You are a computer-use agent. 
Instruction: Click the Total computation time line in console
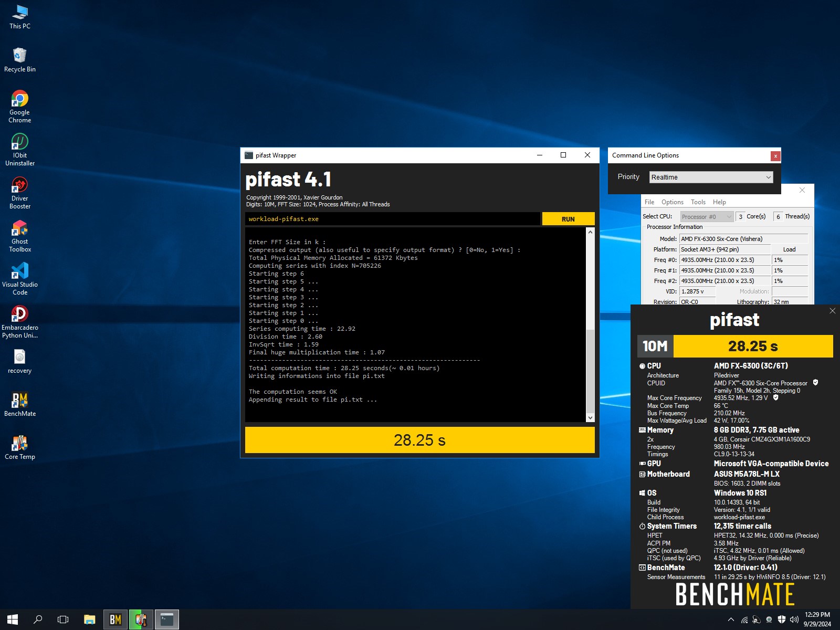click(344, 368)
